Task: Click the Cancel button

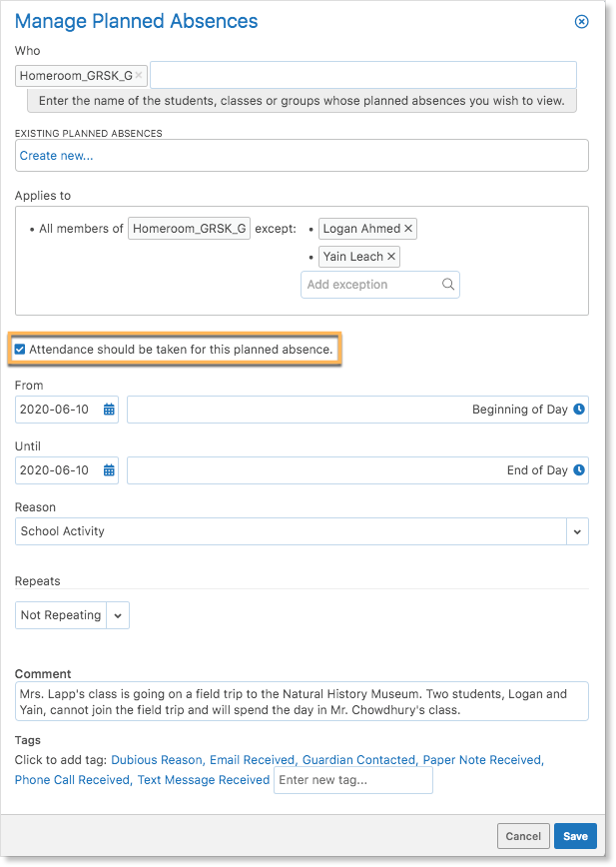Action: pyautogui.click(x=523, y=836)
